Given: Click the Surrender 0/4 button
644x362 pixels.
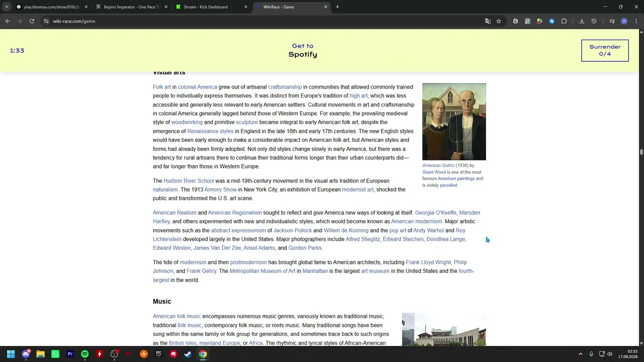Looking at the screenshot, I should coord(605,50).
